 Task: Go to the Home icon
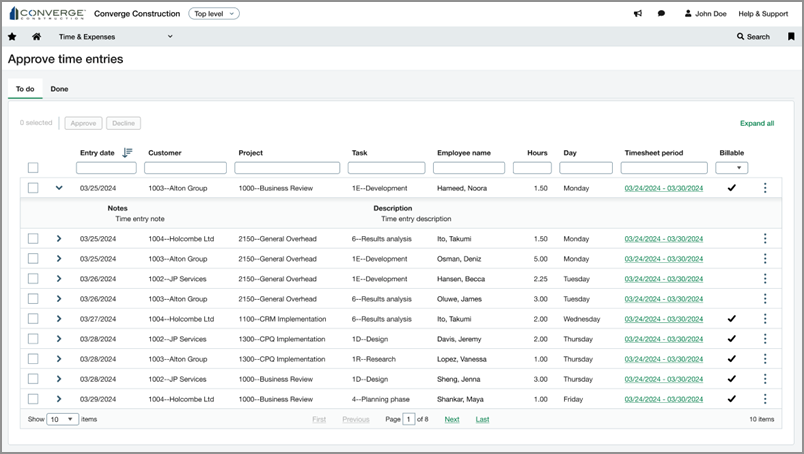click(x=36, y=36)
